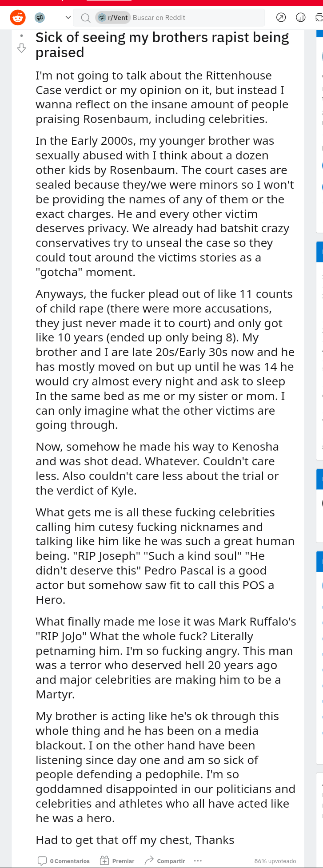Click the 86% upvoteado text
The height and width of the screenshot is (868, 323).
(275, 861)
